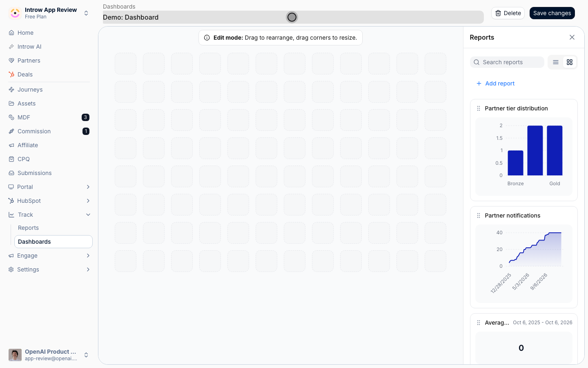Expand the Engage menu chevron
The width and height of the screenshot is (588, 368).
(x=88, y=256)
